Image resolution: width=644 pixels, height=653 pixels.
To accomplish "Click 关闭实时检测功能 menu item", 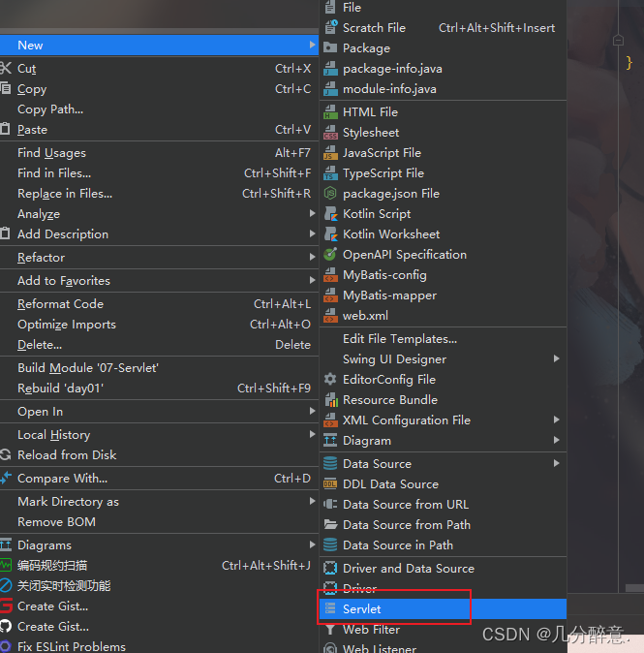I will pos(159,586).
